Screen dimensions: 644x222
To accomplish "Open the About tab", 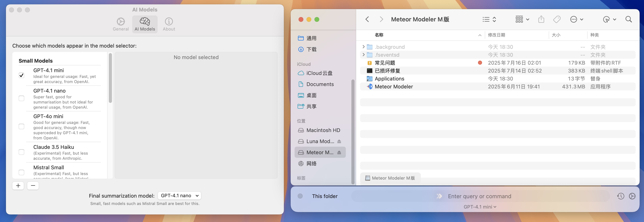I will (169, 24).
